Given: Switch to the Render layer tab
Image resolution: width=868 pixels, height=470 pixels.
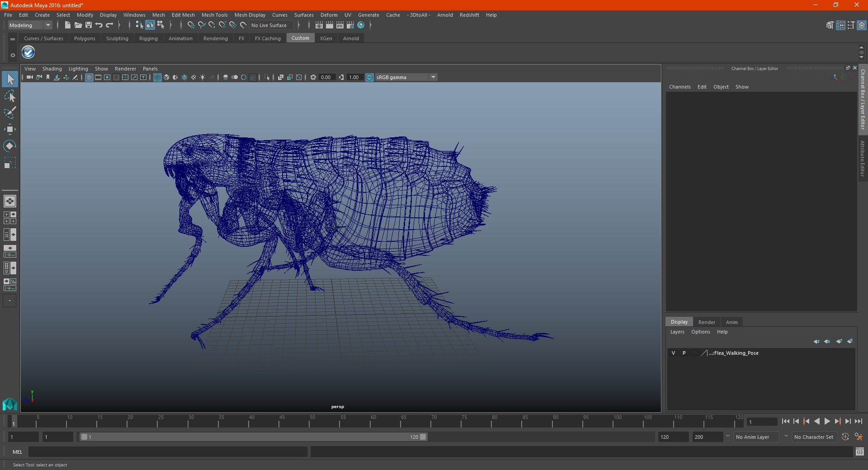Looking at the screenshot, I should pyautogui.click(x=707, y=322).
